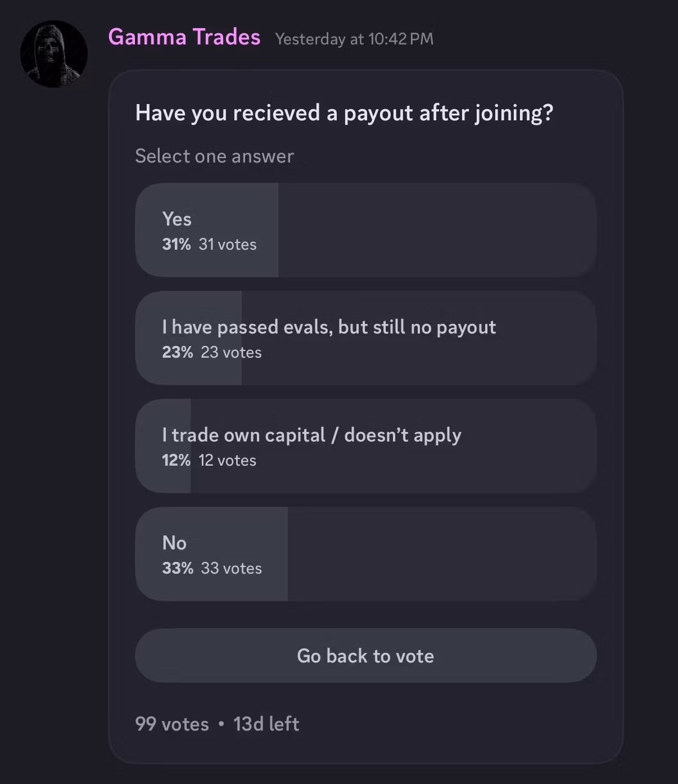
Task: Click the 23 votes count on passed evals option
Action: pos(231,352)
